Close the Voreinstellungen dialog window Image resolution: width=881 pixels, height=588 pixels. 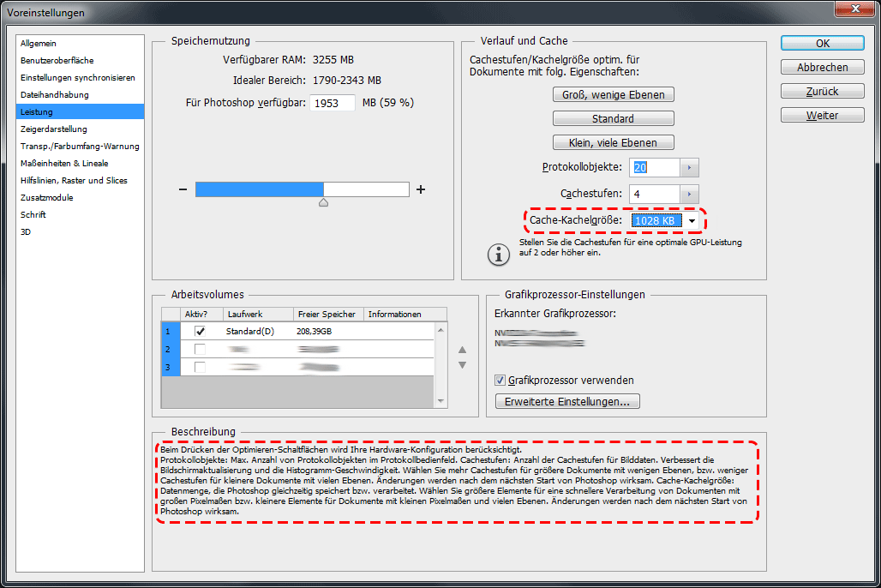(854, 9)
